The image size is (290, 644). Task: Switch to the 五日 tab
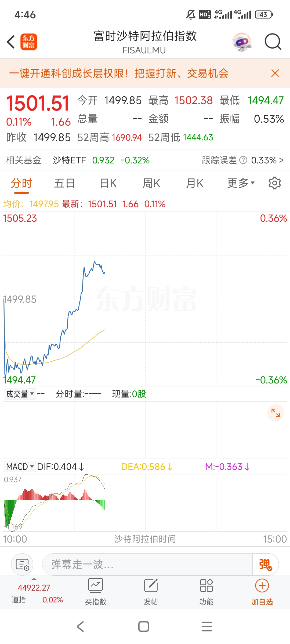[64, 184]
